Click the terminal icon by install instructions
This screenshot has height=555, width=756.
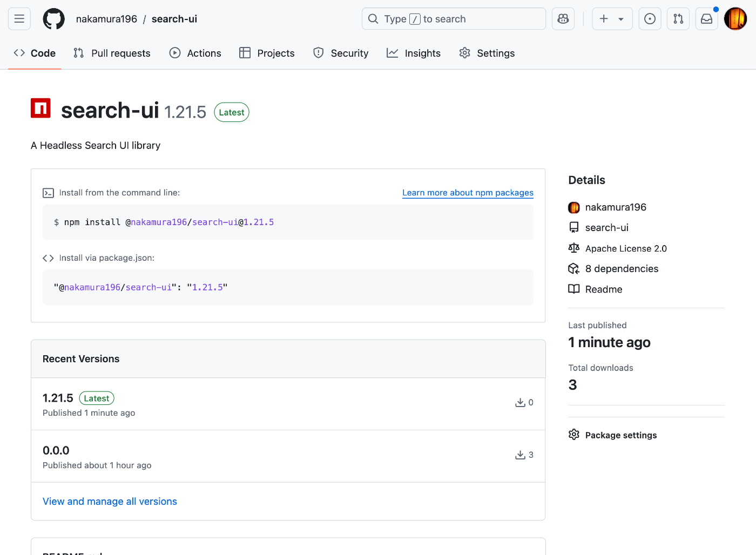coord(48,193)
